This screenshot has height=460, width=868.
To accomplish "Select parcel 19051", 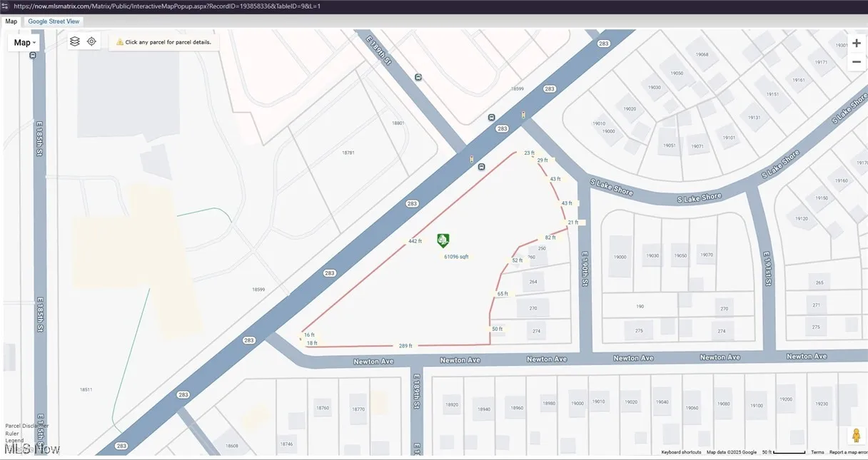I will click(670, 145).
